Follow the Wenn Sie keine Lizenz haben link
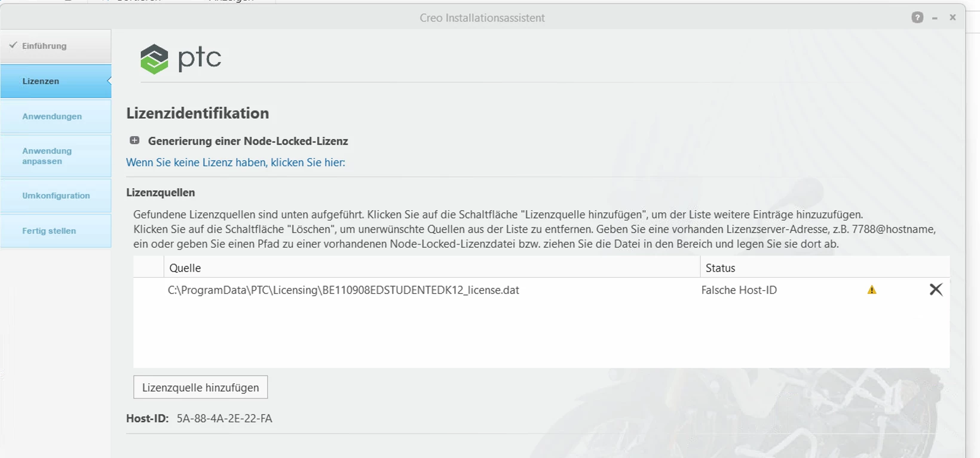Image resolution: width=980 pixels, height=458 pixels. tap(235, 162)
